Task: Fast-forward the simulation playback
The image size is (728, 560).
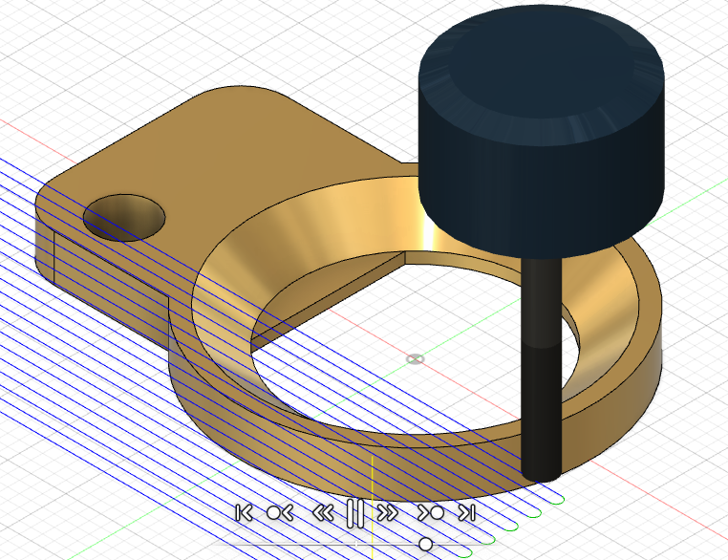Action: point(388,513)
